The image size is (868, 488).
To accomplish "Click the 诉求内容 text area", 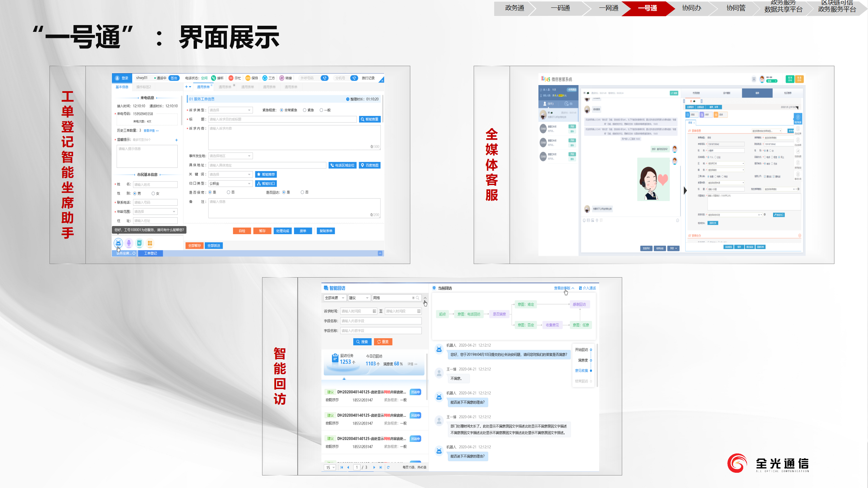I will coord(294,138).
